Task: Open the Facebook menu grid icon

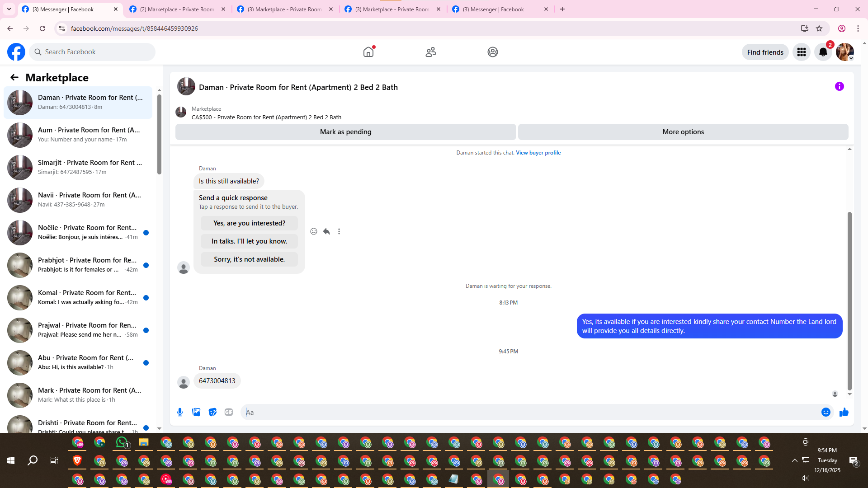Action: 802,52
